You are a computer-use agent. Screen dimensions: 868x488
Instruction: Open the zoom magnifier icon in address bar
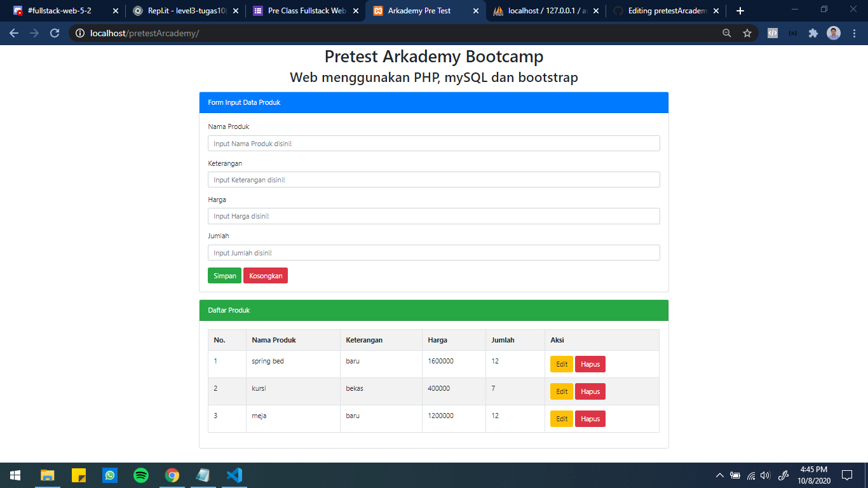727,33
